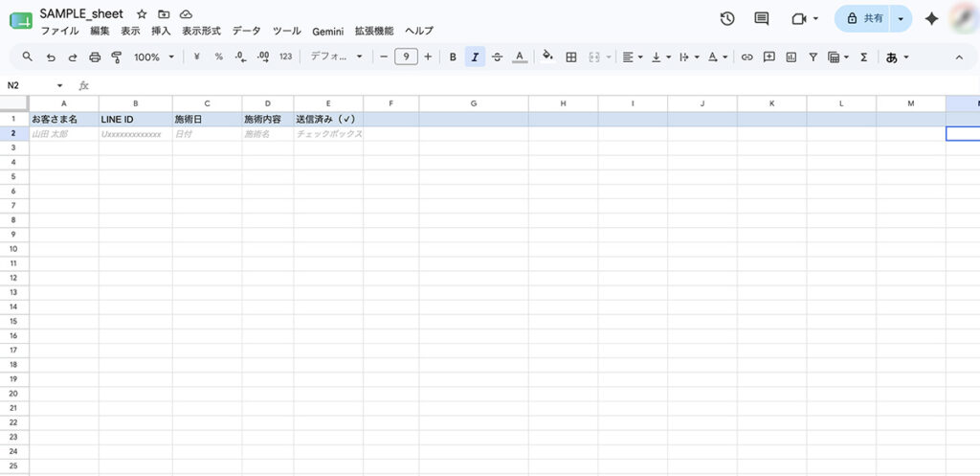Open the 拡張機能 menu
Screen dimensions: 980x476
[374, 31]
